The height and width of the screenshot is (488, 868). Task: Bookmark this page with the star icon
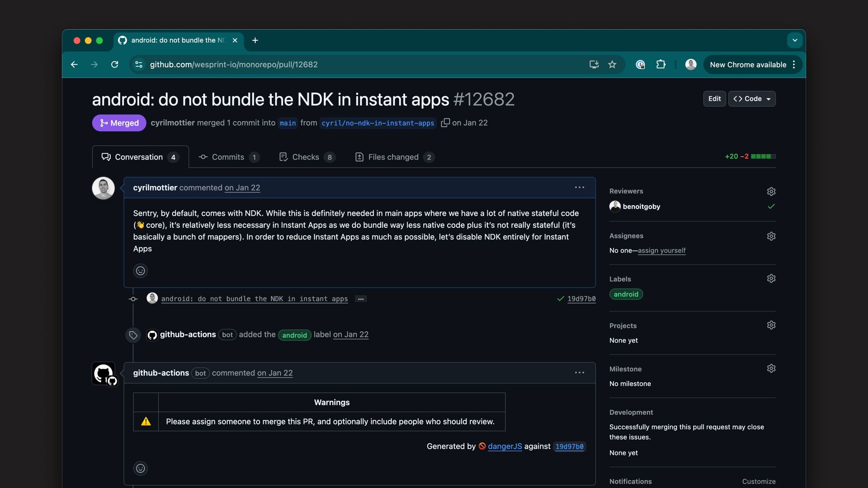(612, 65)
